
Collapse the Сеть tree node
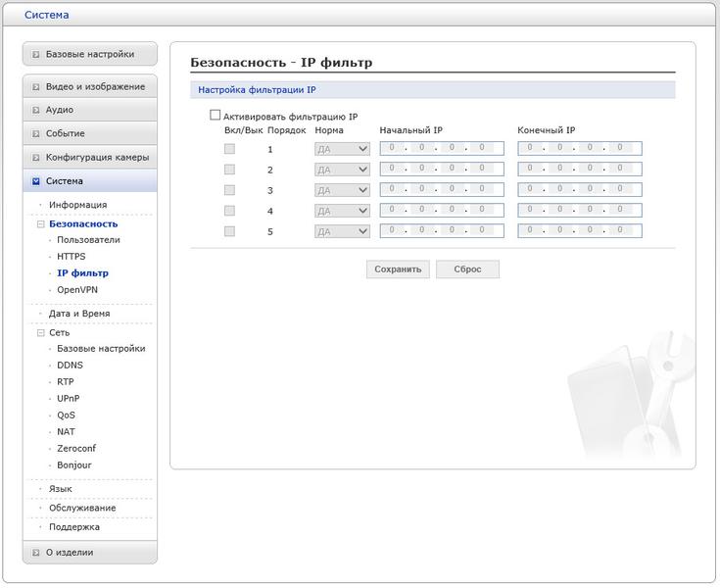point(40,332)
